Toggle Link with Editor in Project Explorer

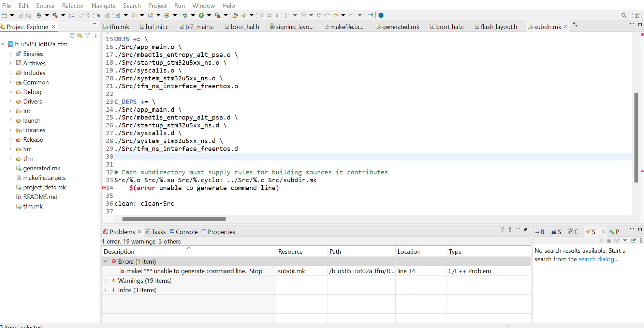point(79,35)
